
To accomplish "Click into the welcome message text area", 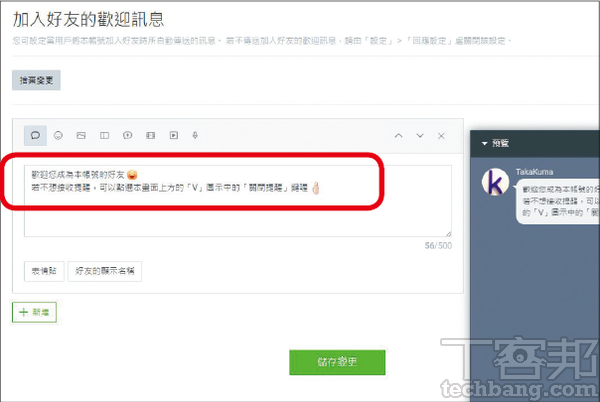I will [238, 201].
